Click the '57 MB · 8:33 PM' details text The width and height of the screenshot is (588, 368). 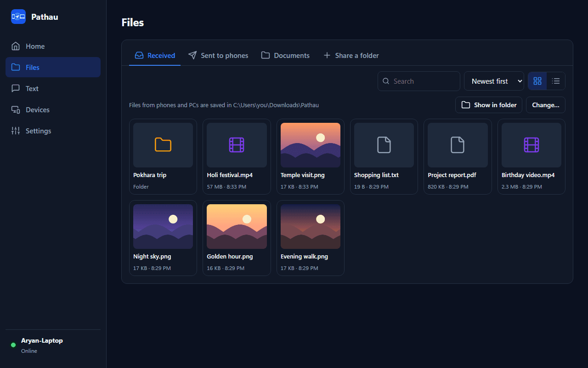pos(226,187)
